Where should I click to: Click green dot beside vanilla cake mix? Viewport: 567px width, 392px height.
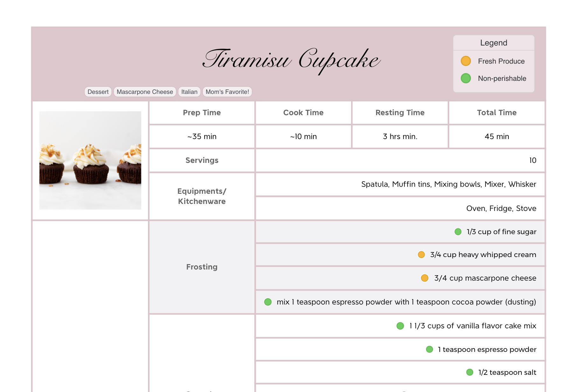(400, 326)
